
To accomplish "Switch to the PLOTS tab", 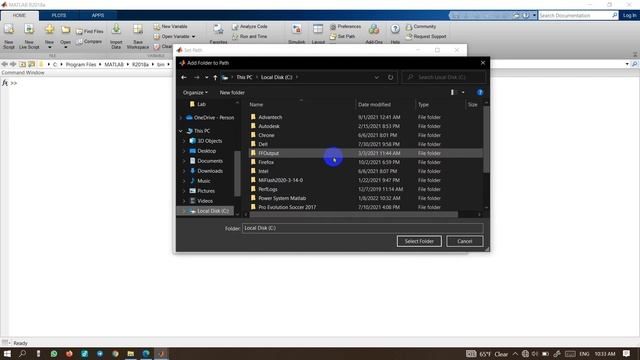I will point(59,15).
